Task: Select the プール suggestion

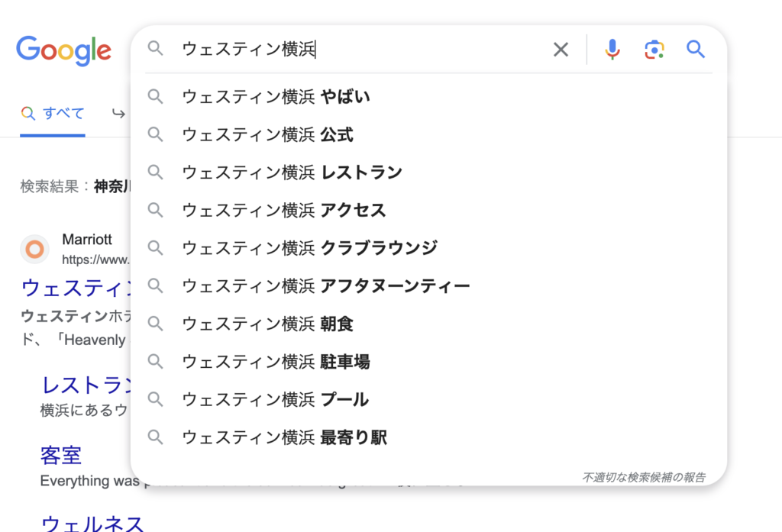Action: [x=429, y=399]
